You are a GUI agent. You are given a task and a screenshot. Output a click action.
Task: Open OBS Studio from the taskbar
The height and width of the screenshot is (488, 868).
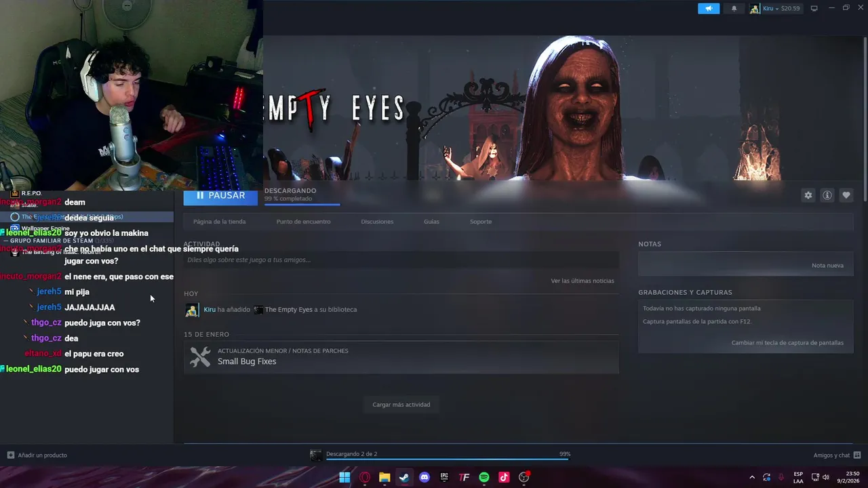click(524, 477)
